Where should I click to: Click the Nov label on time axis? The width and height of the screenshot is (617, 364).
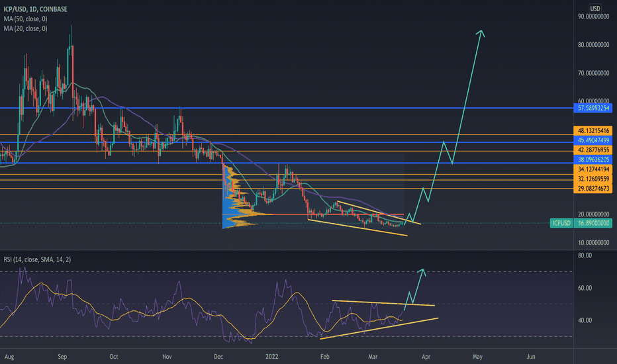pos(167,357)
